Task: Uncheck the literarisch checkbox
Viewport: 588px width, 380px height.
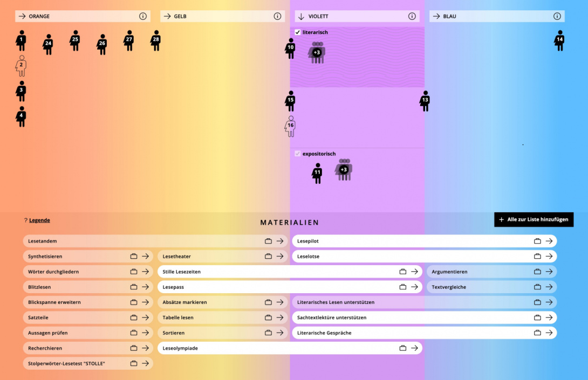Action: tap(298, 32)
